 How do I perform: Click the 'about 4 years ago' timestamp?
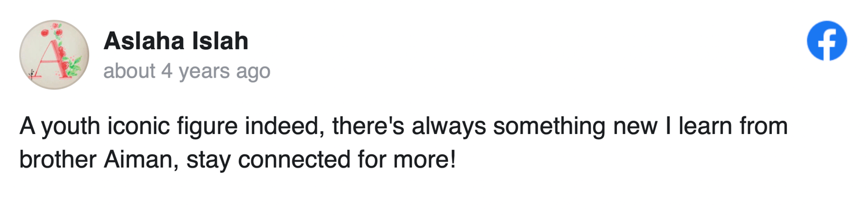tap(187, 71)
